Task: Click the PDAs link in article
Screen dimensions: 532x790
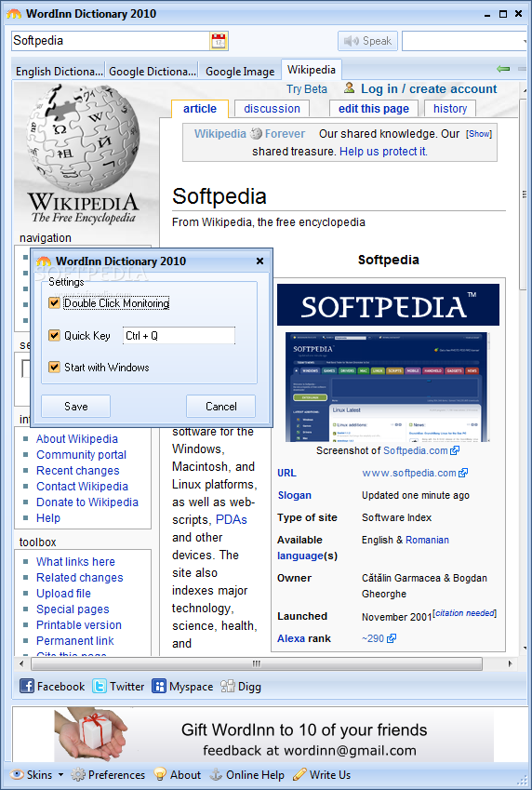Action: 232,519
